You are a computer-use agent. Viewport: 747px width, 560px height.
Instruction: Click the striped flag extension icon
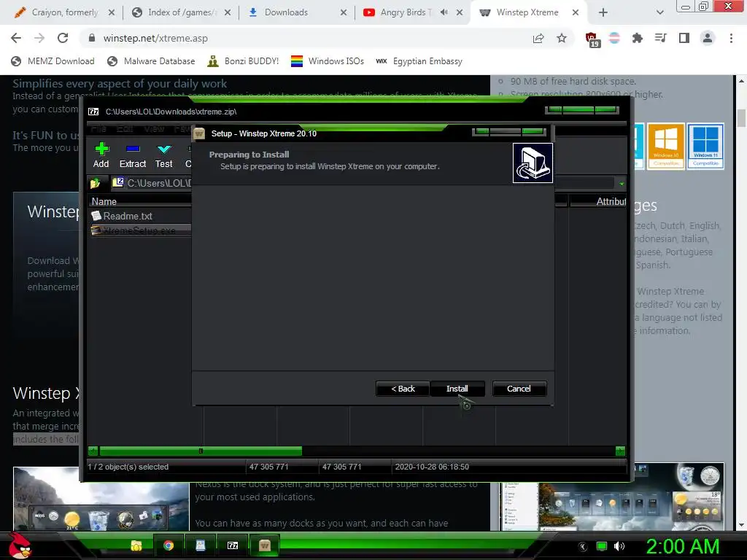tap(614, 38)
